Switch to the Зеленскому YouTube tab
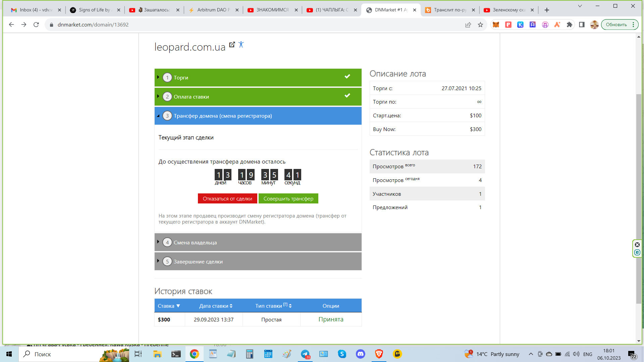Image resolution: width=644 pixels, height=362 pixels. (509, 10)
